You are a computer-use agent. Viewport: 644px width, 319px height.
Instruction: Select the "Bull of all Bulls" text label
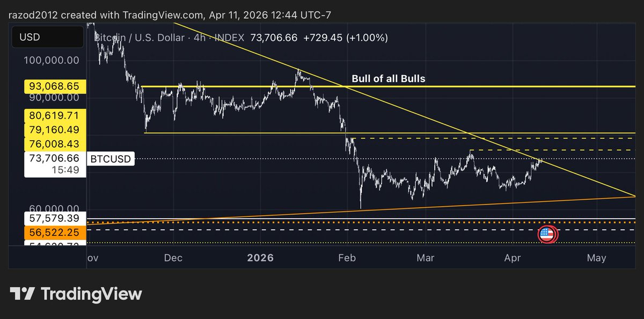388,78
